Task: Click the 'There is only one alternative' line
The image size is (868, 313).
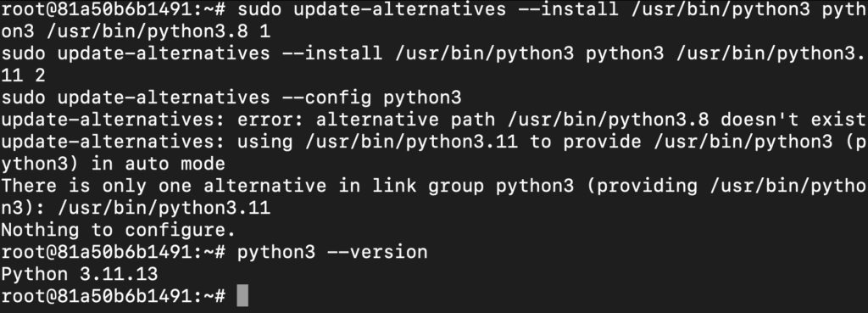Action: pyautogui.click(x=164, y=186)
